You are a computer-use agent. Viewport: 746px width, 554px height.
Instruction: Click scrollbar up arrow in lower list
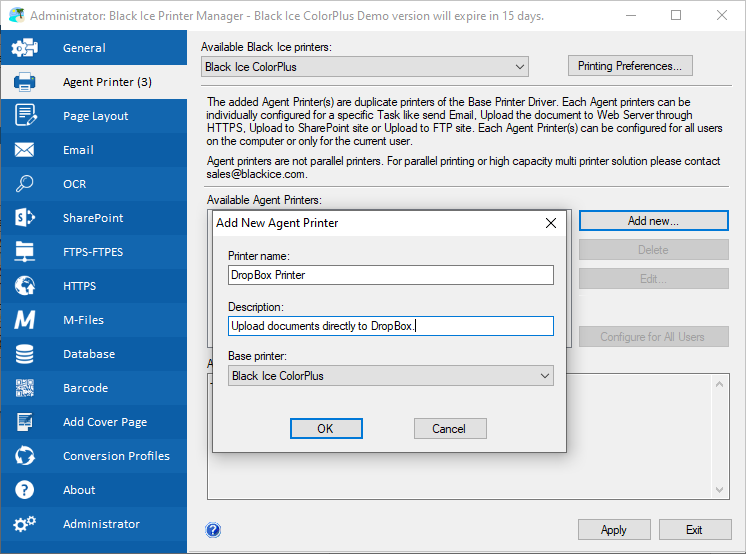tap(719, 384)
